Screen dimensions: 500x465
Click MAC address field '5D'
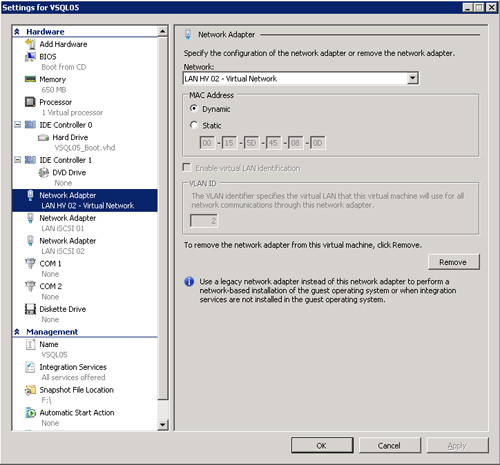[x=251, y=143]
